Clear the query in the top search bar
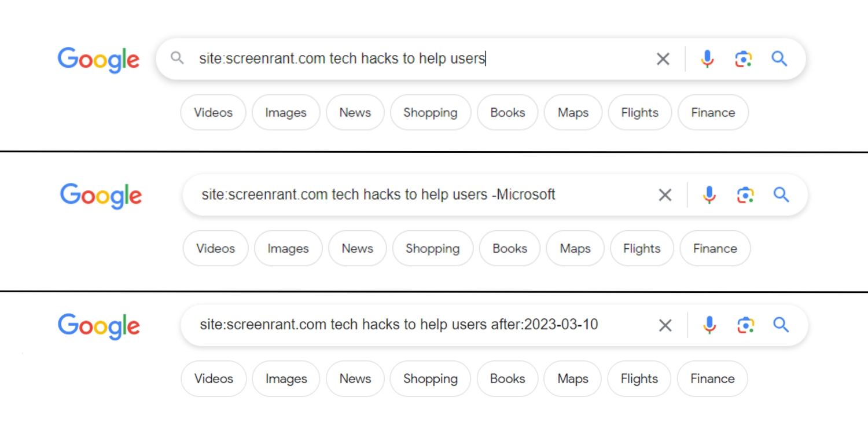Image resolution: width=868 pixels, height=434 pixels. pos(663,59)
